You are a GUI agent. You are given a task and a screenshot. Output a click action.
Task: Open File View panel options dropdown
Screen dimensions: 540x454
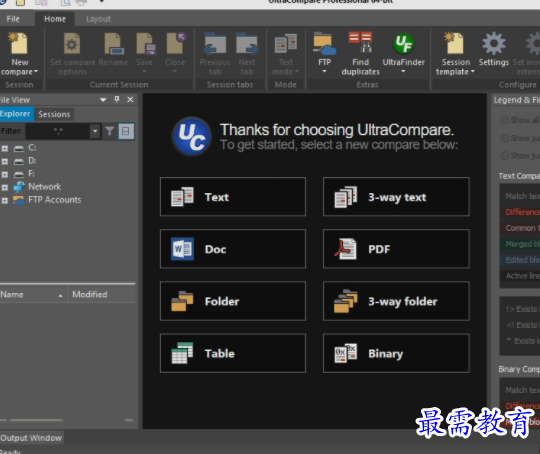tap(103, 100)
